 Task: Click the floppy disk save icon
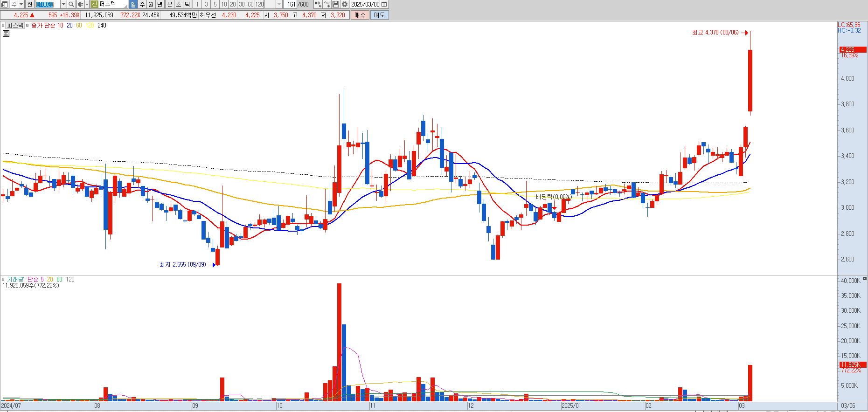point(335,4)
